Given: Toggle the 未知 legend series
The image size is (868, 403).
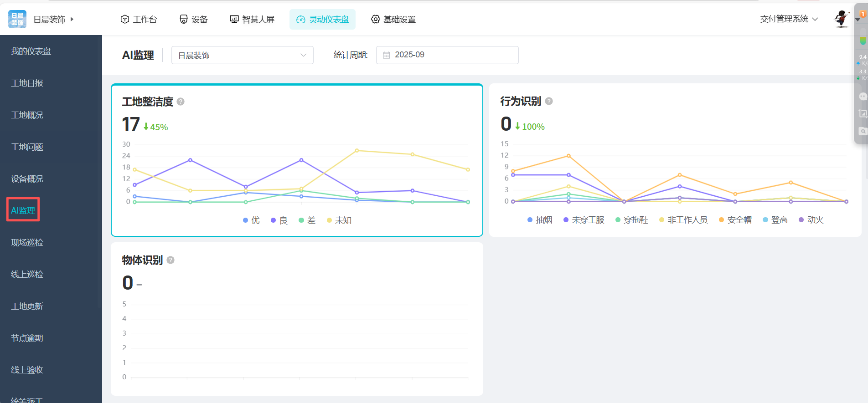Looking at the screenshot, I should 339,220.
